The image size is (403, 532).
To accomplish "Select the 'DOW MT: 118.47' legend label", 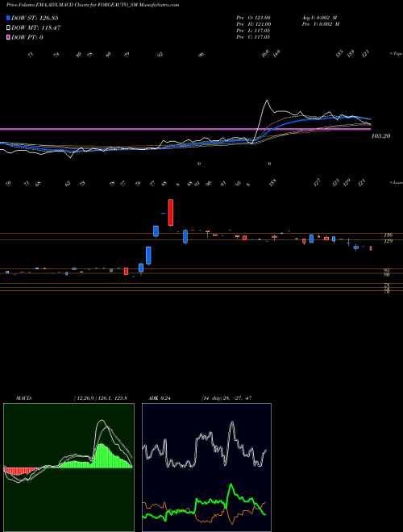I will [35, 27].
